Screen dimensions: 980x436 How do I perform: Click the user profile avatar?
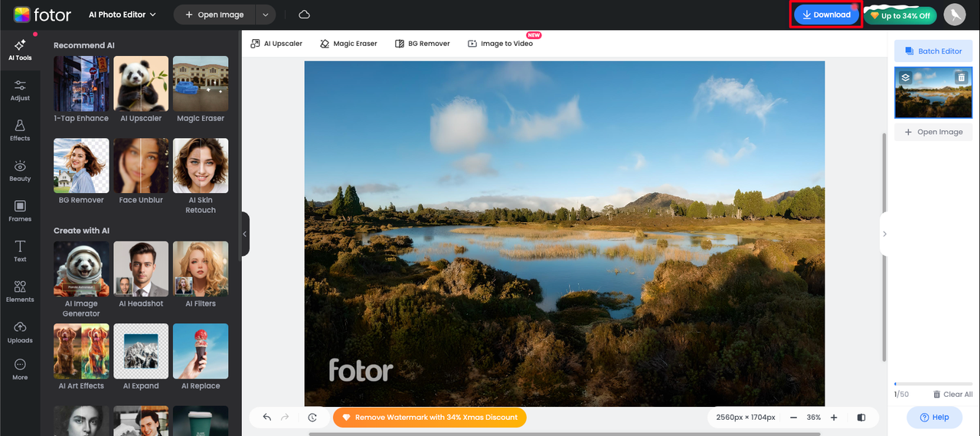click(954, 15)
